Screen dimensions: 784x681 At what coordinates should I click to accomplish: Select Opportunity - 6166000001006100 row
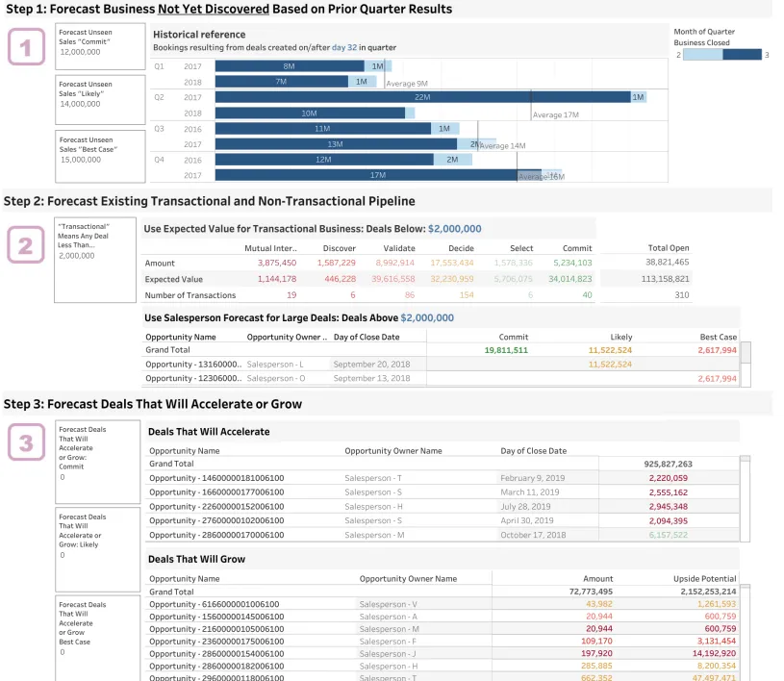214,604
